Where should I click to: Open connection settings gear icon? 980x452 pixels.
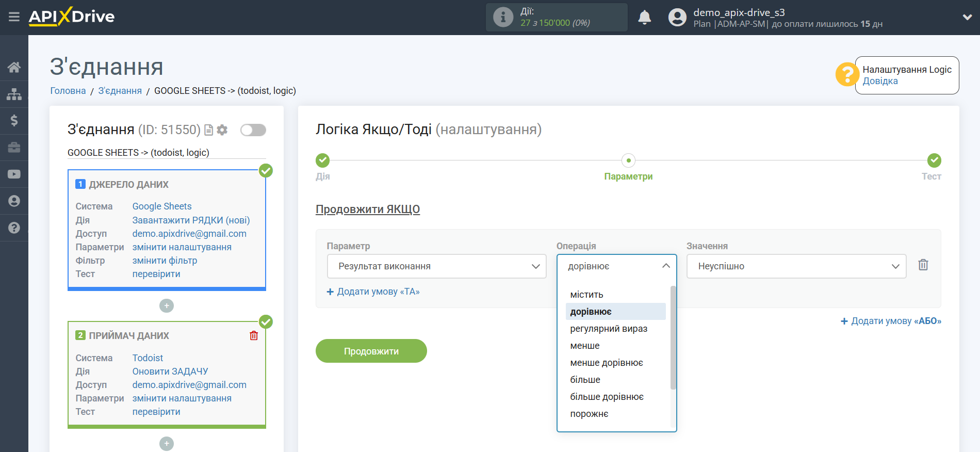click(x=222, y=130)
